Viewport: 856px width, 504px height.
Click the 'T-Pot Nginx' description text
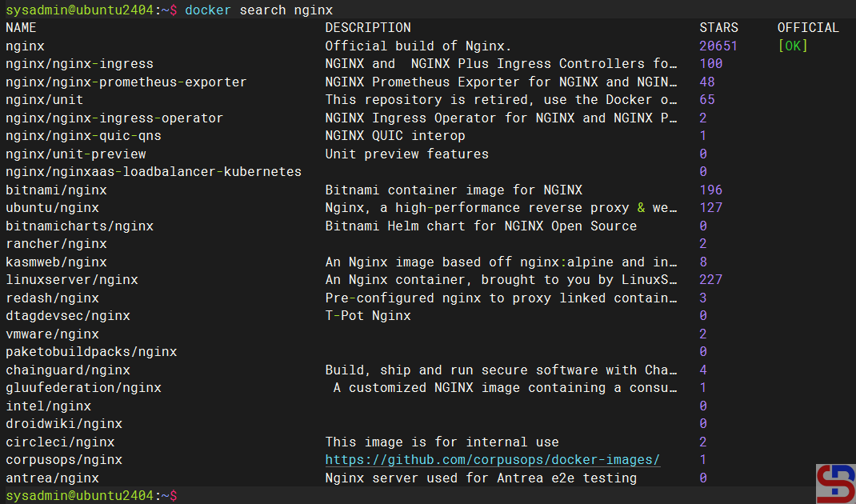pyautogui.click(x=367, y=316)
